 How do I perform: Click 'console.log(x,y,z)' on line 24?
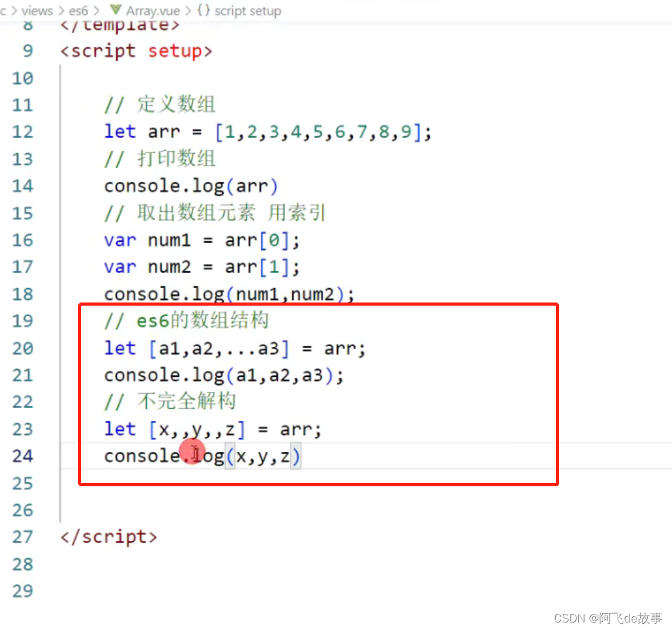click(x=202, y=456)
